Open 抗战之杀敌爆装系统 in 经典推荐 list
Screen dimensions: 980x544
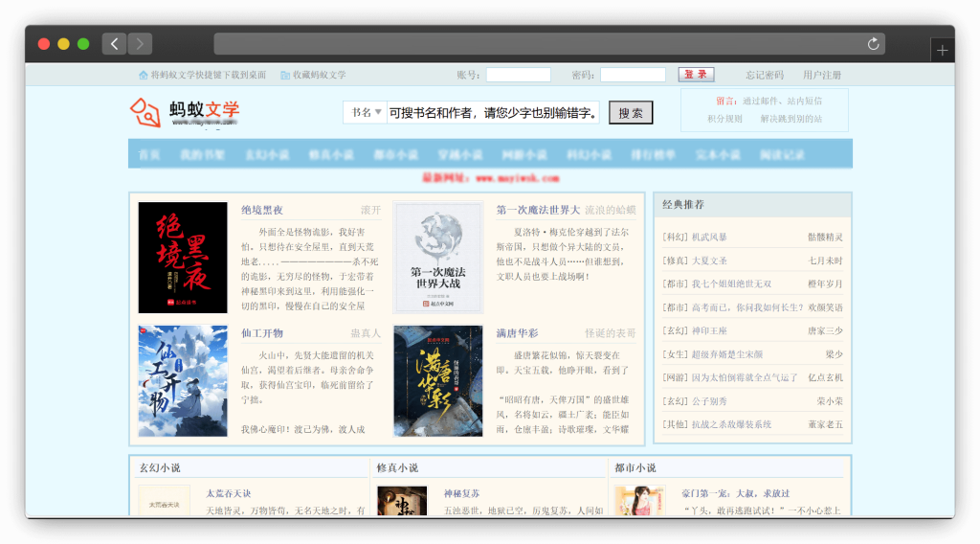click(731, 424)
